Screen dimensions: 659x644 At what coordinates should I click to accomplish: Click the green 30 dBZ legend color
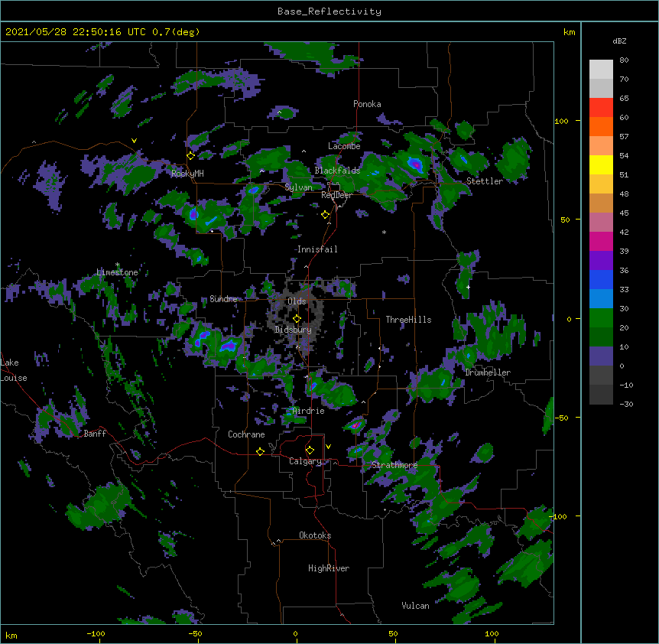pos(601,318)
